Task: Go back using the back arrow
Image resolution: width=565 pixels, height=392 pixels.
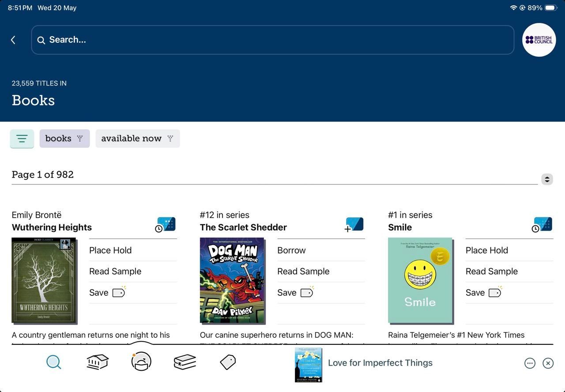Action: point(13,40)
